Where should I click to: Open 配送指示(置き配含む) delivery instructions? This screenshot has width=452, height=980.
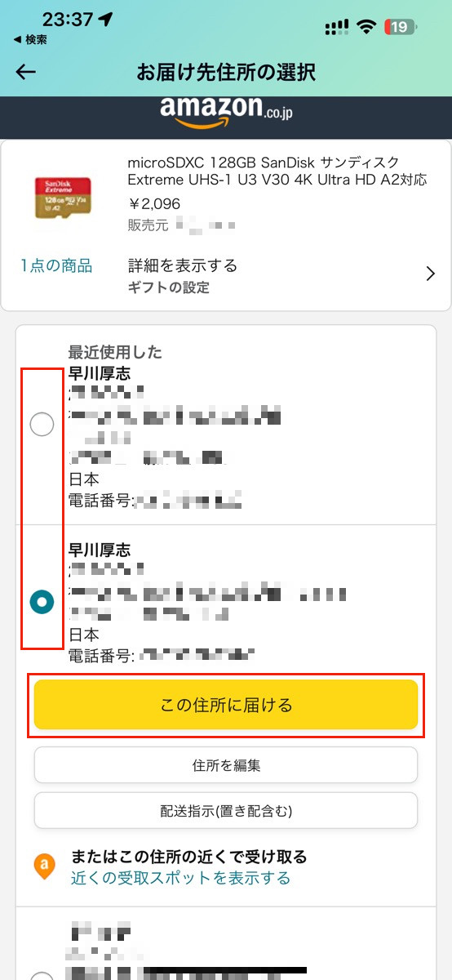pyautogui.click(x=226, y=811)
